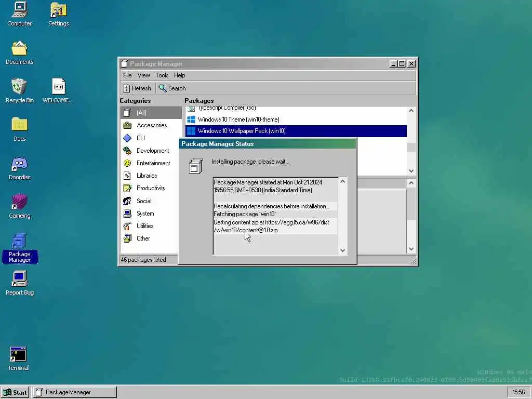Click details pane scroll up arrow

(411, 183)
